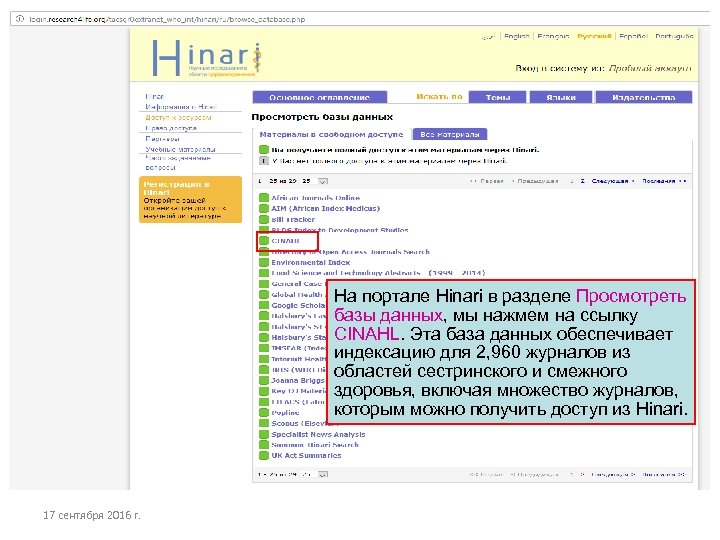Screen dimensions: 720x540
Task: Click the Hinari logo in the header
Action: tap(207, 59)
